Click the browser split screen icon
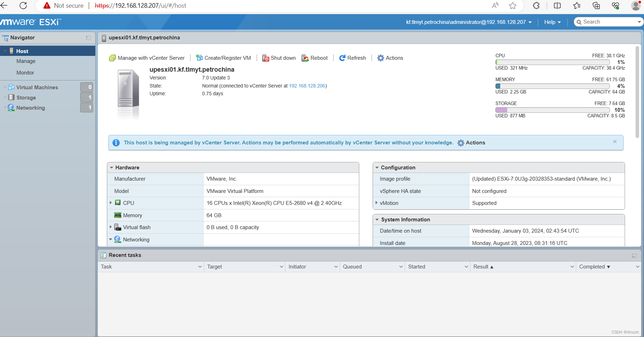 click(x=557, y=6)
